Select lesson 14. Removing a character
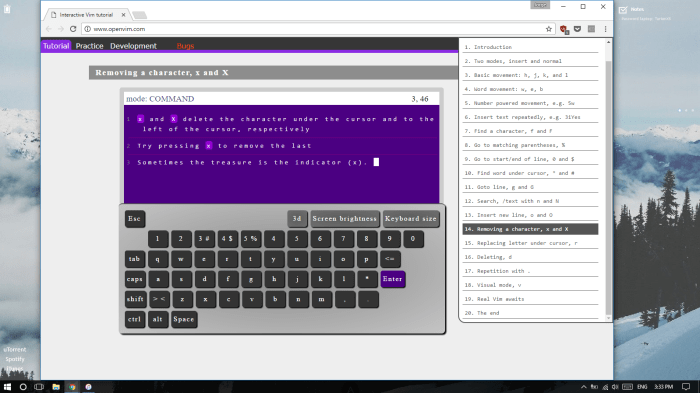The height and width of the screenshot is (393, 700). click(530, 229)
